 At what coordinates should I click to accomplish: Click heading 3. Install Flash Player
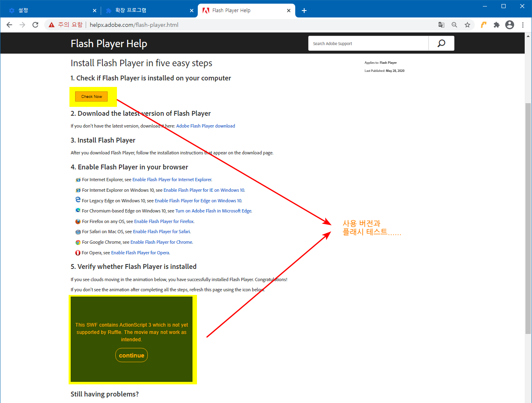(103, 140)
